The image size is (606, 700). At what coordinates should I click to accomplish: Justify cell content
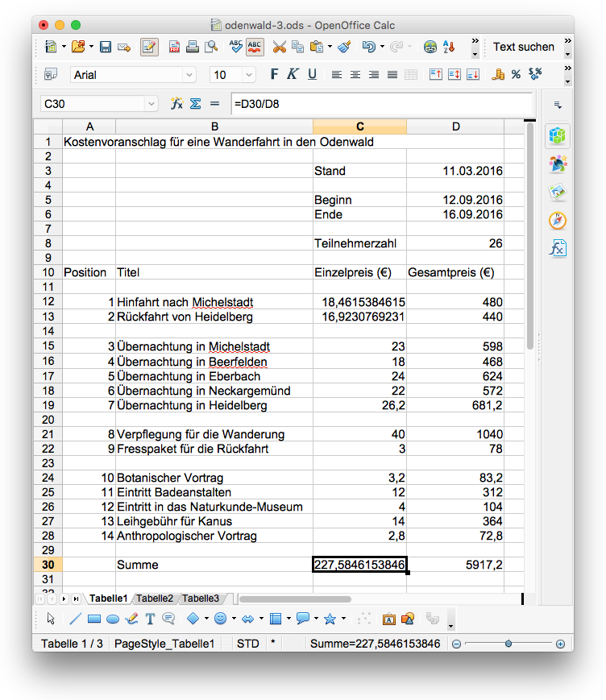point(392,75)
